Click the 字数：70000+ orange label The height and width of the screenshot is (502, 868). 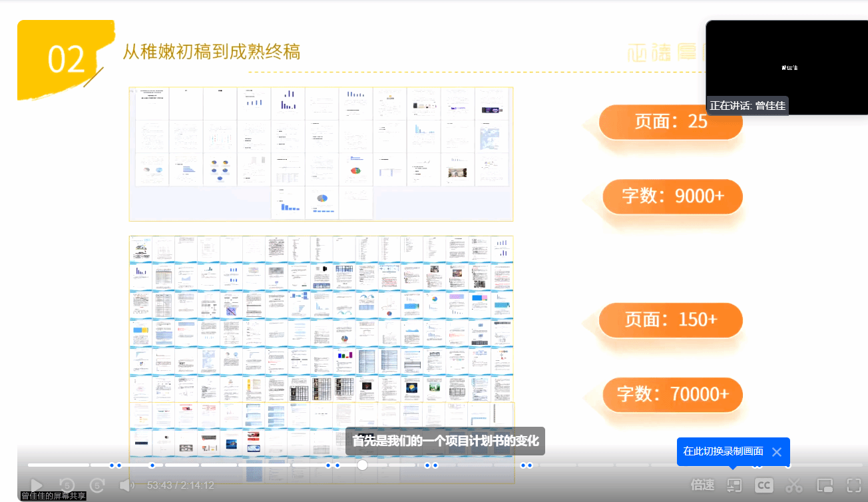672,394
